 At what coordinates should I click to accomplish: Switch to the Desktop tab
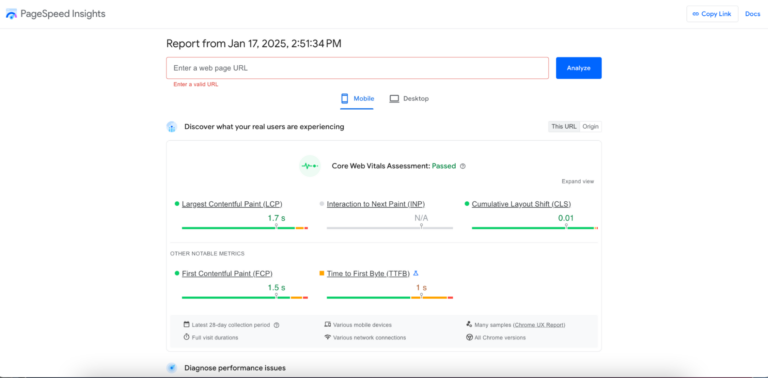coord(409,99)
